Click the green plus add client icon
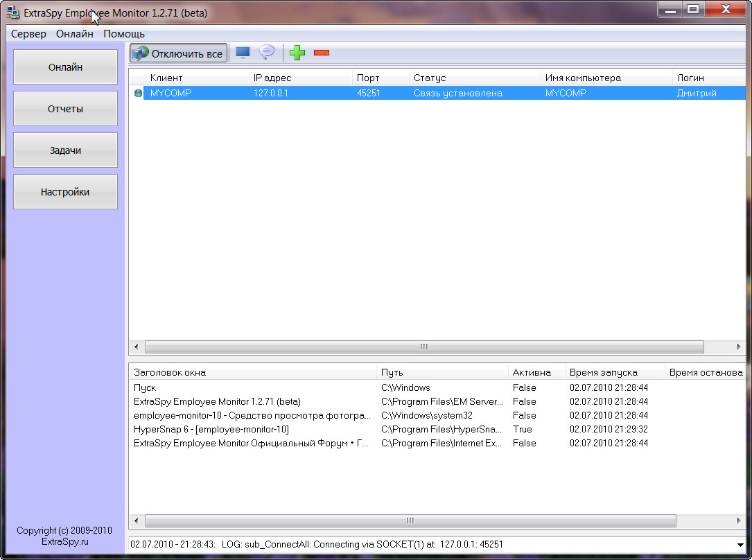The width and height of the screenshot is (752, 560). (297, 53)
